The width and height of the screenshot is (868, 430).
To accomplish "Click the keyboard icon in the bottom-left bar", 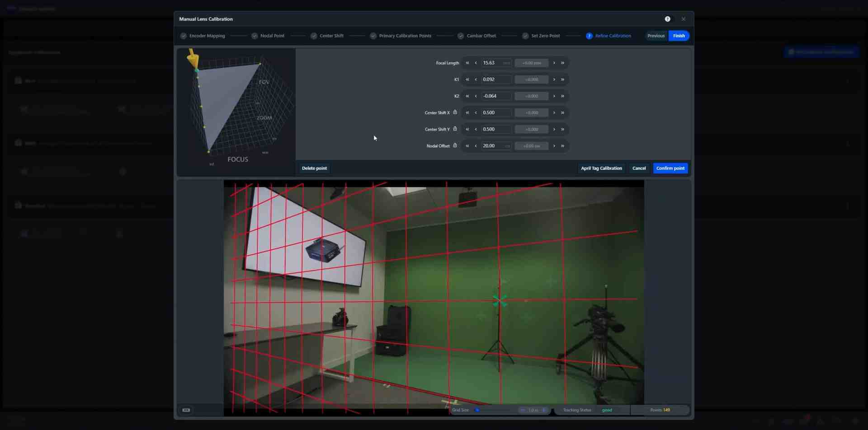I will click(x=185, y=410).
